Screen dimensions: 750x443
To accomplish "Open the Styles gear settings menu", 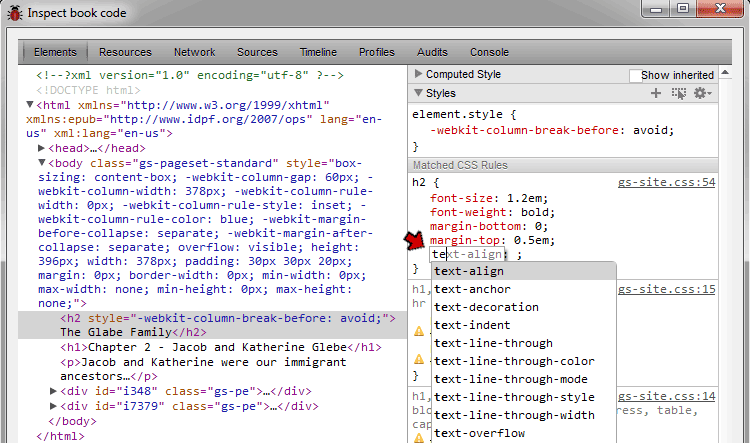I will 702,93.
